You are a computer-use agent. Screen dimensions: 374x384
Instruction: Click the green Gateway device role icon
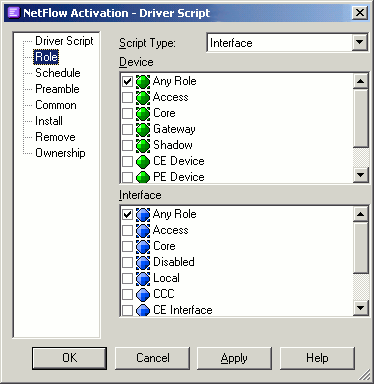(143, 129)
